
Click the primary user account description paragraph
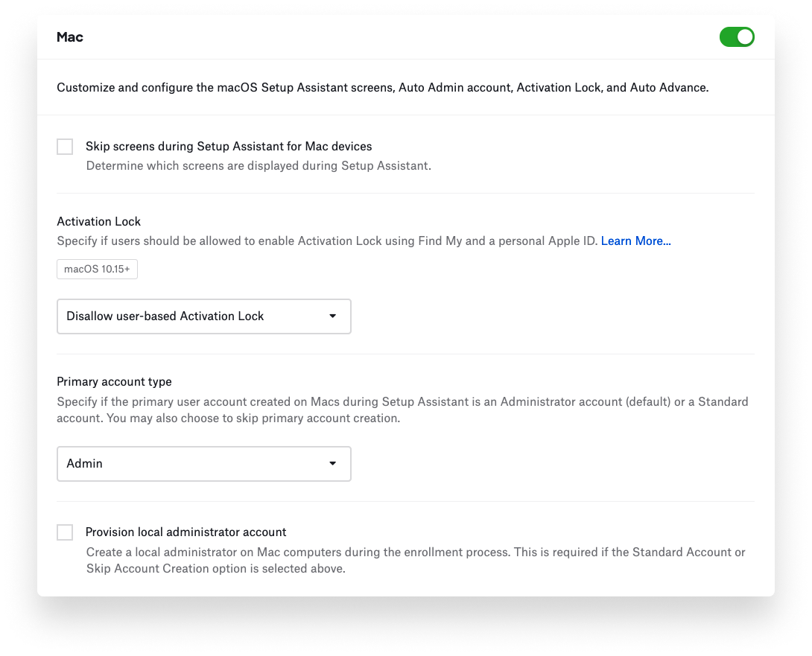click(402, 410)
